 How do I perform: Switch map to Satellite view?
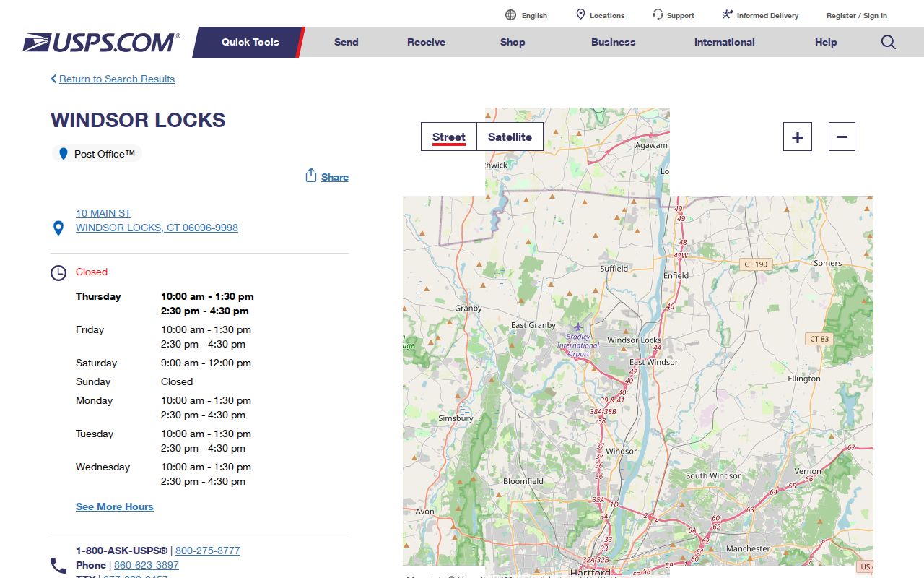click(x=510, y=137)
